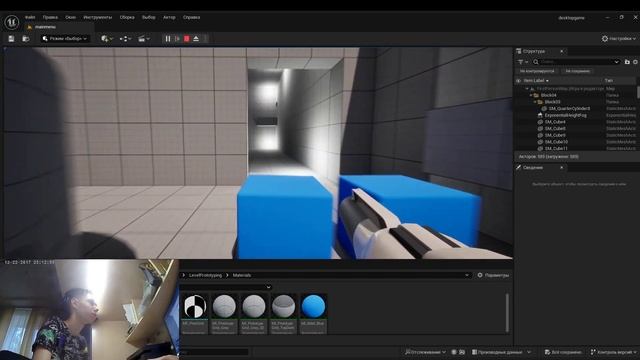
Task: Open the Выбор menu
Action: (x=149, y=18)
